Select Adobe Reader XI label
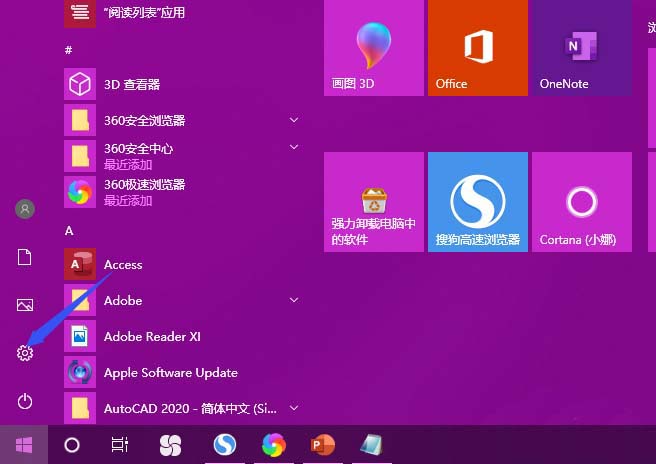Screen dimensions: 656x464 tap(152, 336)
